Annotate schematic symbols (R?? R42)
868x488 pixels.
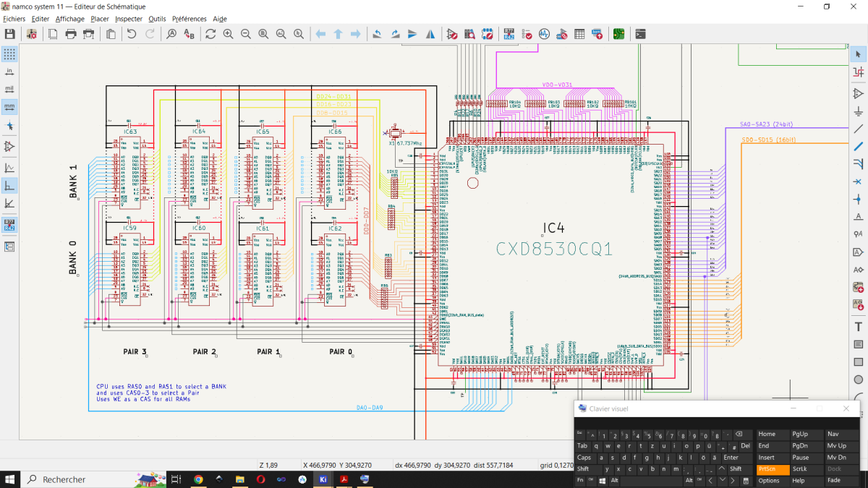point(509,34)
